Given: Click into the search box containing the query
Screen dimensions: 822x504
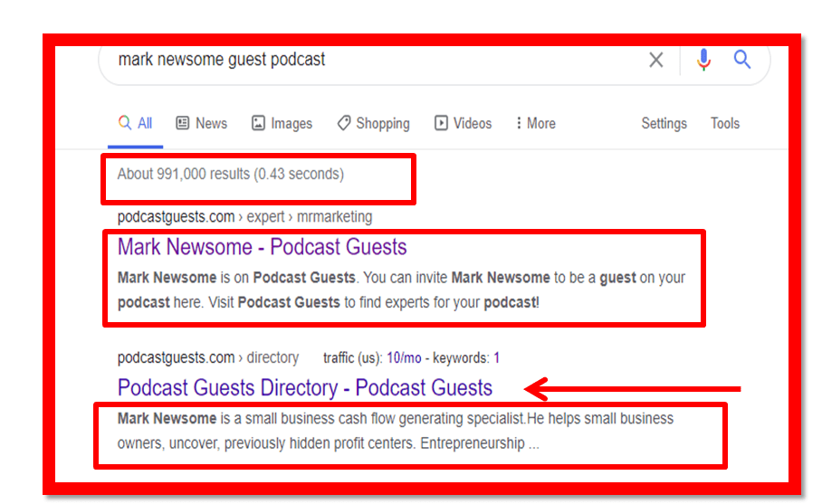Looking at the screenshot, I should (362, 60).
